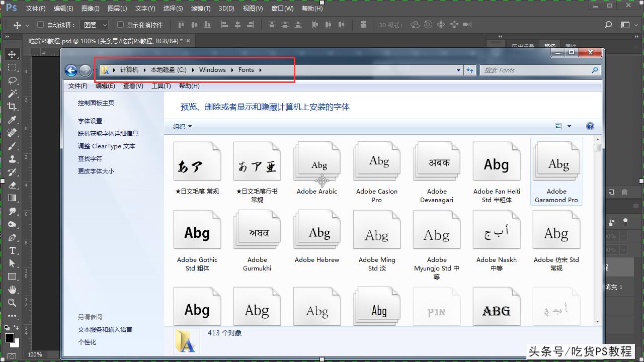The image size is (644, 362).
Task: Select the Pen tool
Action: pos(12,237)
